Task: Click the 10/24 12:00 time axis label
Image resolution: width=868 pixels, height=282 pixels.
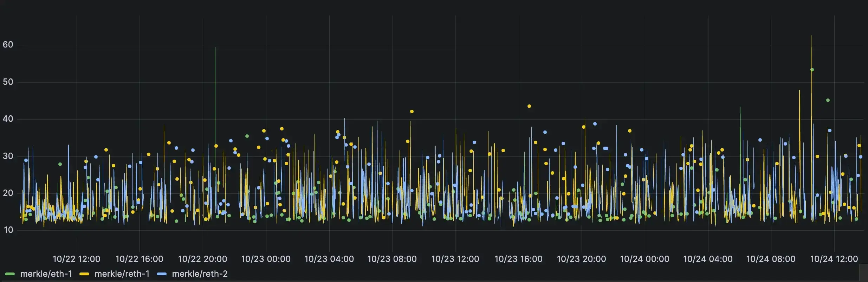Action: tap(834, 259)
